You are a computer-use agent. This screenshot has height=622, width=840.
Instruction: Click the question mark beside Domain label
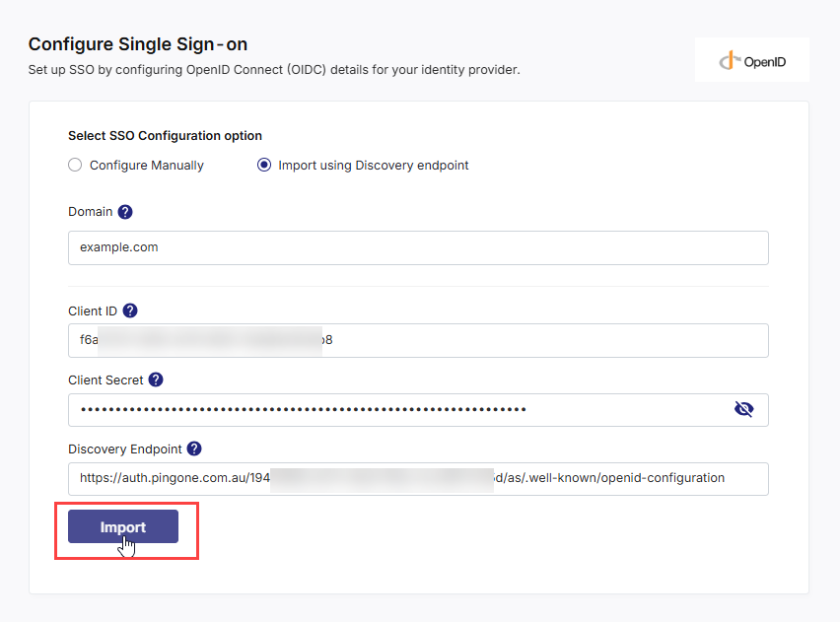click(x=123, y=212)
